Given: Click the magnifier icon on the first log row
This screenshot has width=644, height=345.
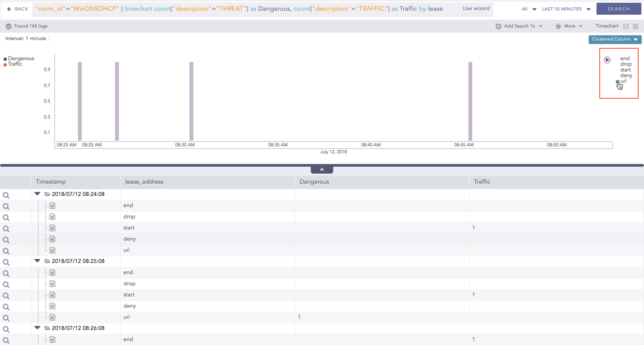Looking at the screenshot, I should coord(6,194).
